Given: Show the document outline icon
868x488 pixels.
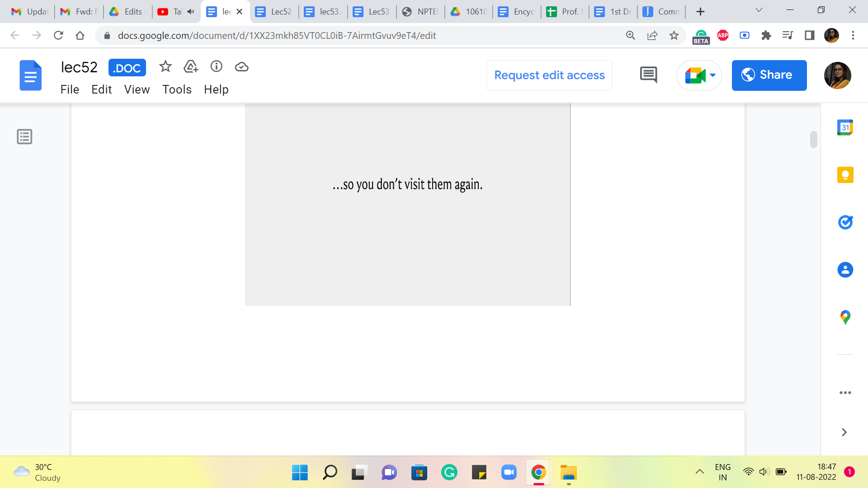Looking at the screenshot, I should click(24, 136).
